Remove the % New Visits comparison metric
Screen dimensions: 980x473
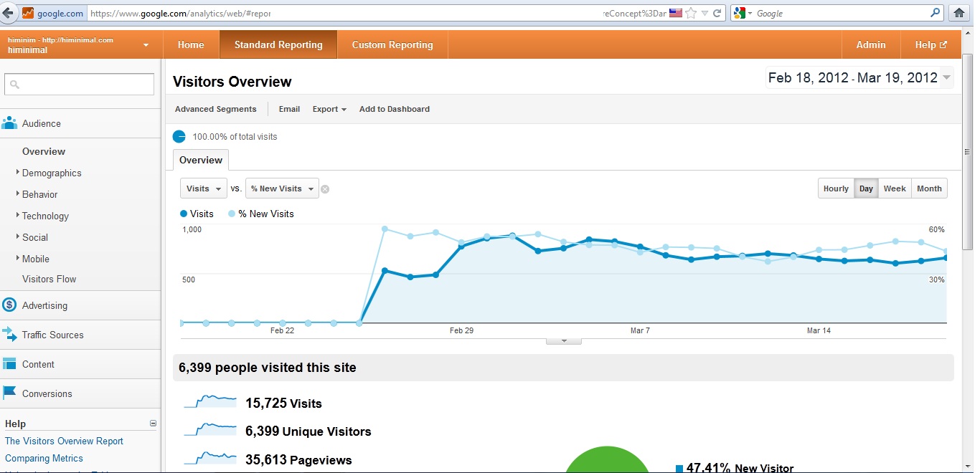tap(325, 189)
